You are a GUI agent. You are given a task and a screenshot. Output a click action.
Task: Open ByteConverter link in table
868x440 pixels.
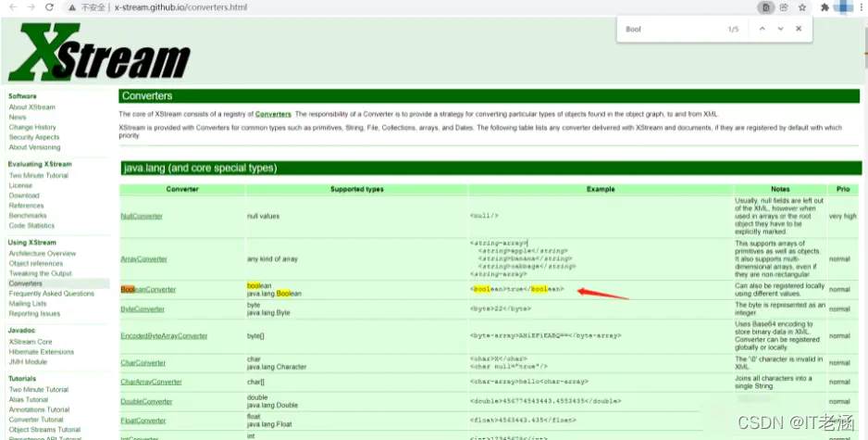pyautogui.click(x=143, y=308)
